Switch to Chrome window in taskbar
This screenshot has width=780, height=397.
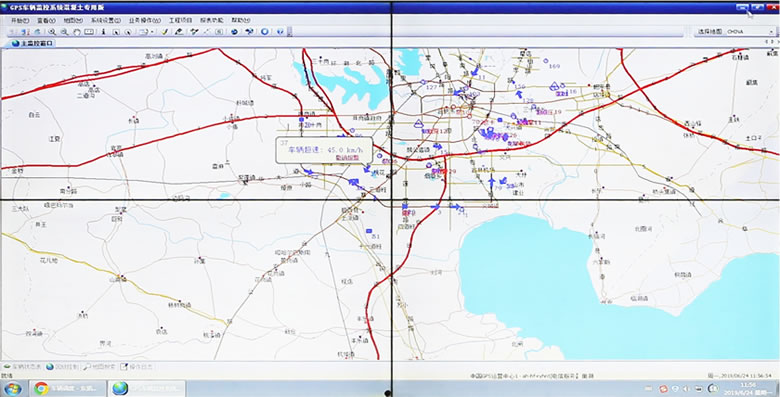pos(69,388)
